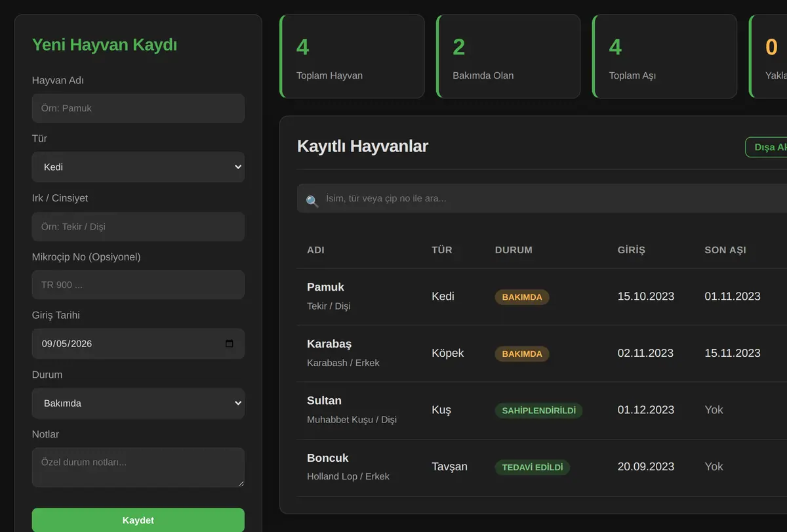Select the Sultan animal name

(x=324, y=401)
